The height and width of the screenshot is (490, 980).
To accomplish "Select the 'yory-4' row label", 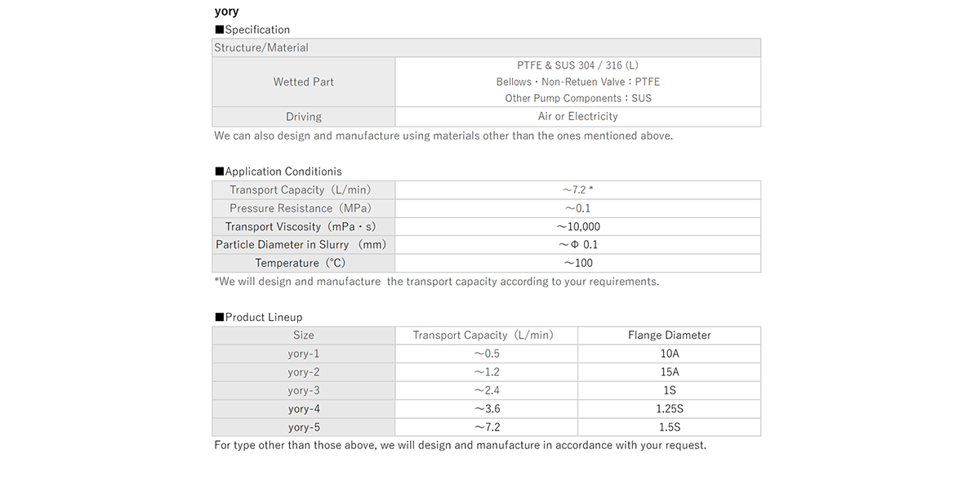I will [x=304, y=409].
